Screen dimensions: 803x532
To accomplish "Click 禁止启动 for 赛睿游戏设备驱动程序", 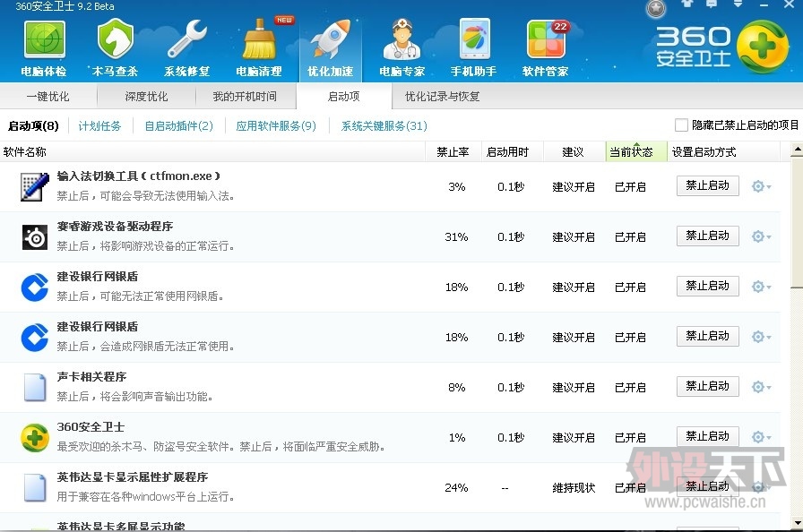I will (x=708, y=236).
